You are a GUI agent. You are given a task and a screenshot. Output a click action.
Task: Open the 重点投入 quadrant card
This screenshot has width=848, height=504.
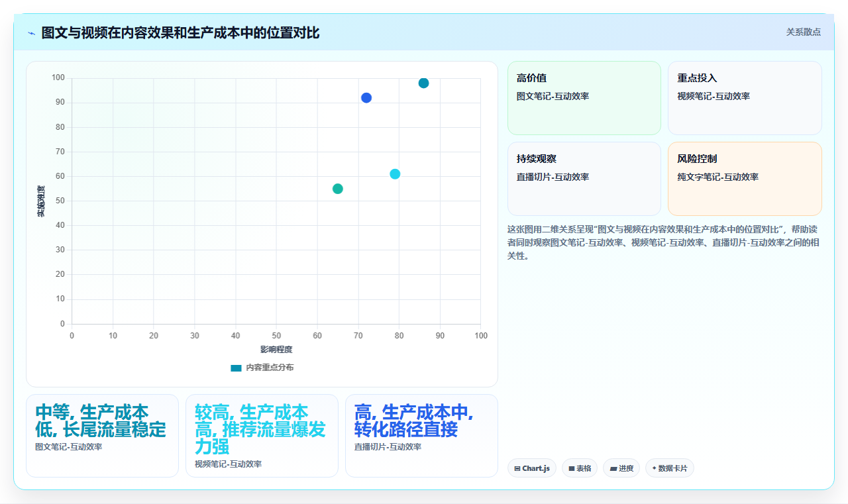[745, 98]
